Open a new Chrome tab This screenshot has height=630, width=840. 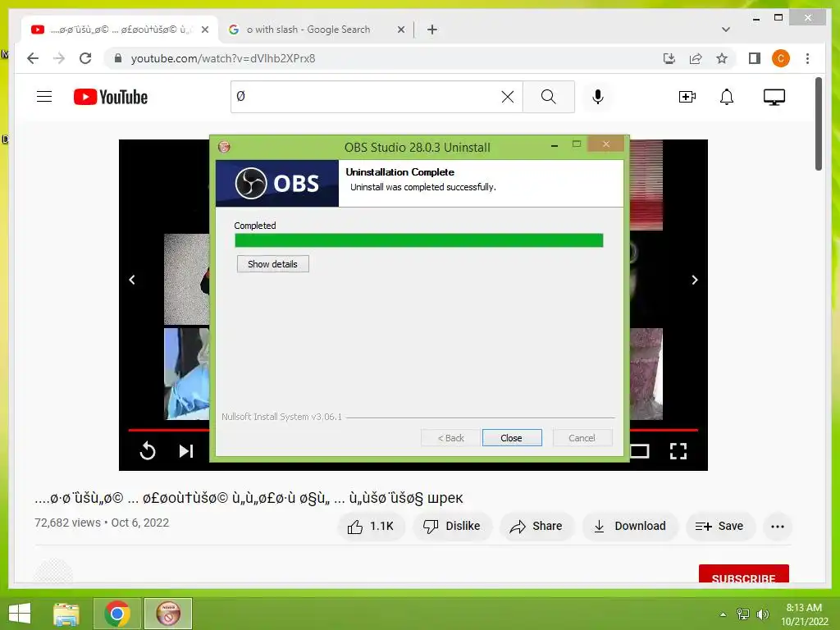pos(432,30)
